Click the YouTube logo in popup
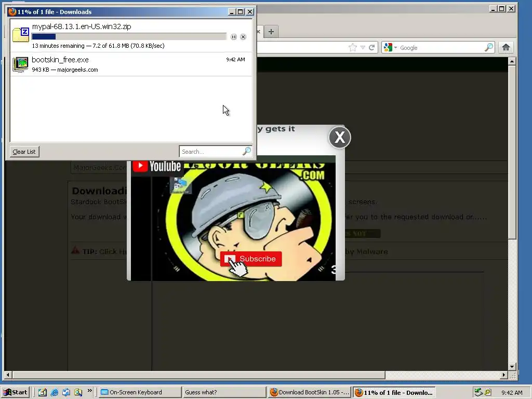 pos(157,166)
